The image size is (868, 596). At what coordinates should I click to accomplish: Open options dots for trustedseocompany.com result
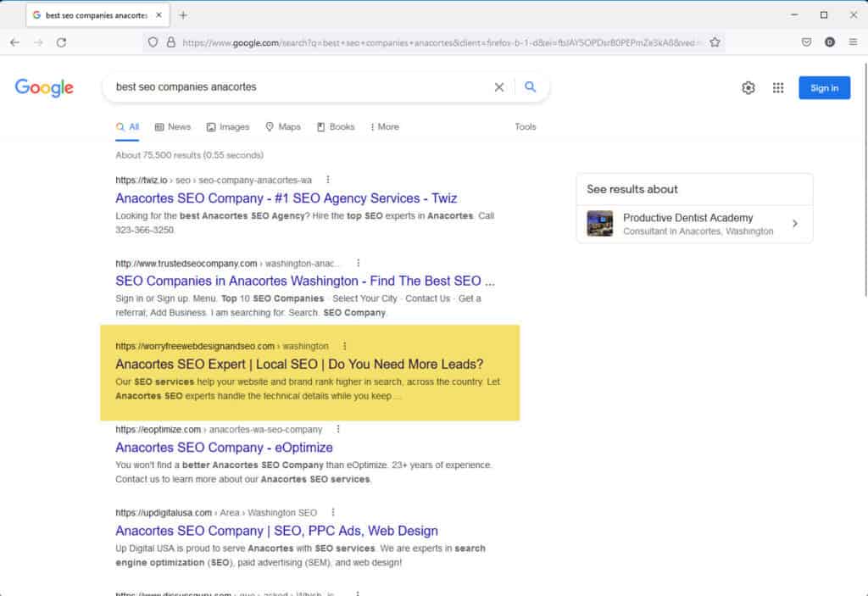point(359,263)
